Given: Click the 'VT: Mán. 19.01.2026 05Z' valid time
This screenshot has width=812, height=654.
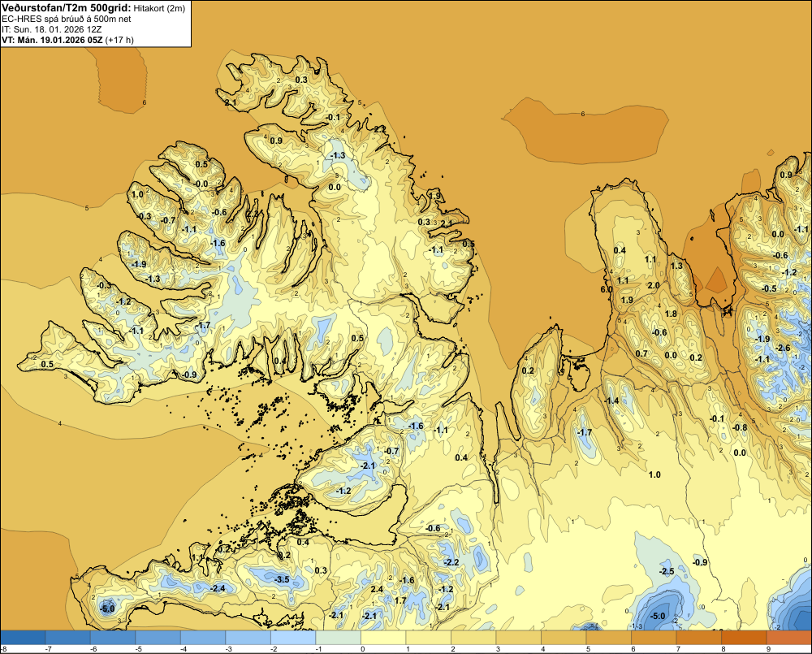Looking at the screenshot, I should (52, 40).
